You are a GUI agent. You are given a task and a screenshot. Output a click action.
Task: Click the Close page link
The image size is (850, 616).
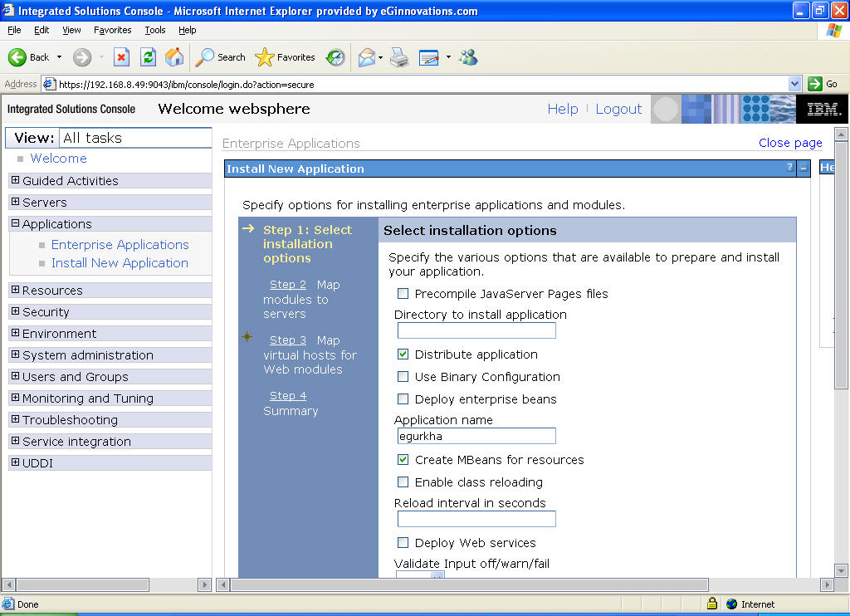point(790,143)
